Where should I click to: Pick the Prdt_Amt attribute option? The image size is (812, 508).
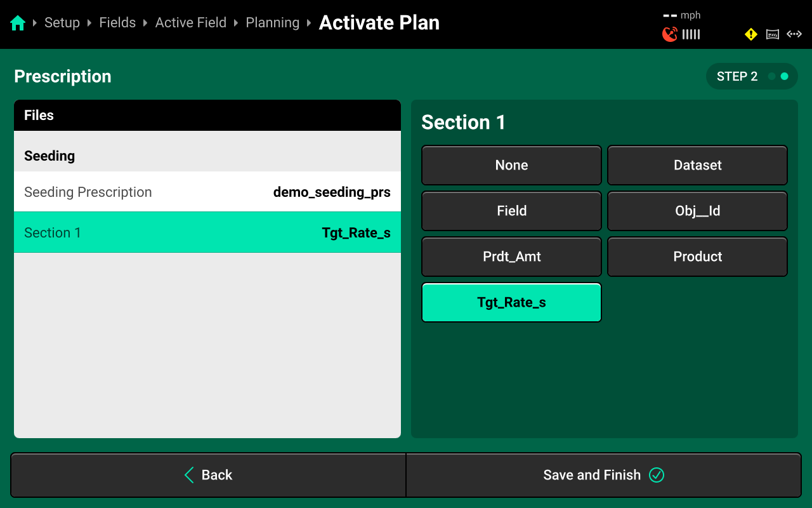[511, 257]
